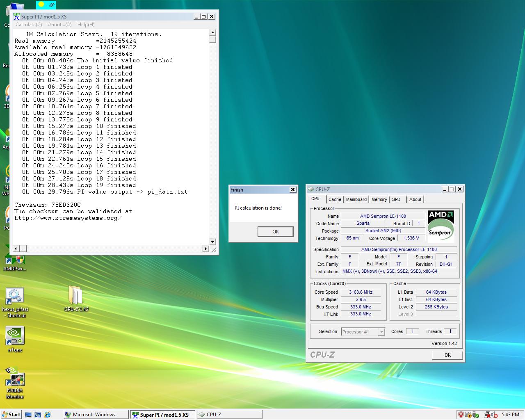This screenshot has height=420, width=525.
Task: Click the Super PI horizontal scrollbar thumb
Action: pos(23,249)
